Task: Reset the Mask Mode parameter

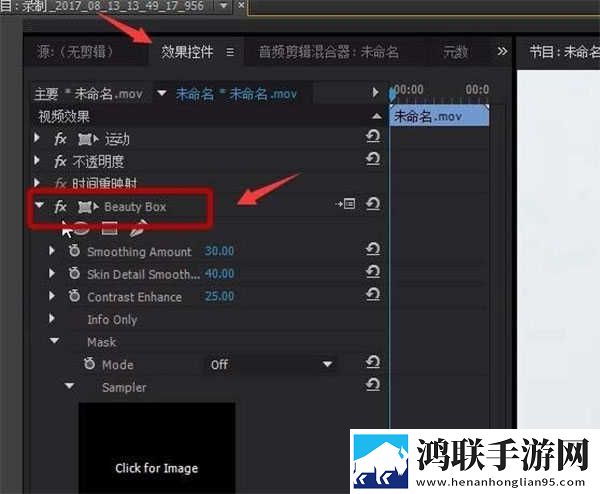Action: click(x=373, y=362)
